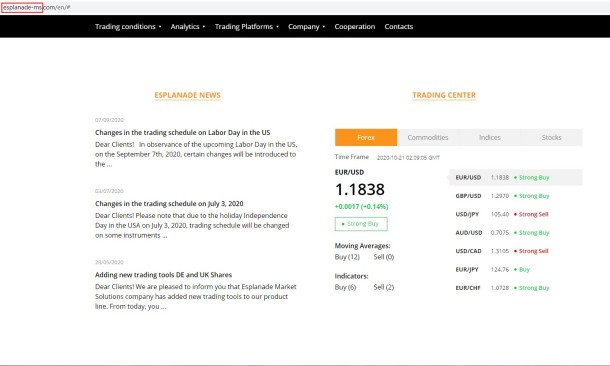Screen dimensions: 610x366
Task: Expand the Company menu
Action: (307, 26)
